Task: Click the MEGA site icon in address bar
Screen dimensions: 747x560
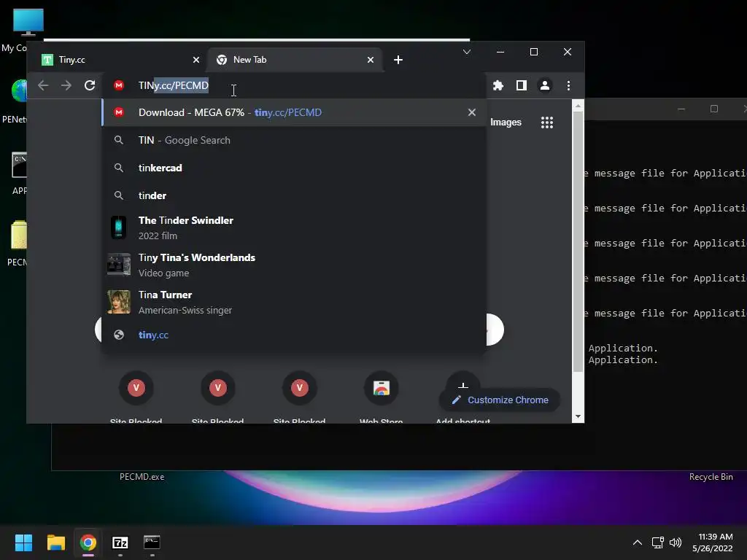Action: coord(119,85)
